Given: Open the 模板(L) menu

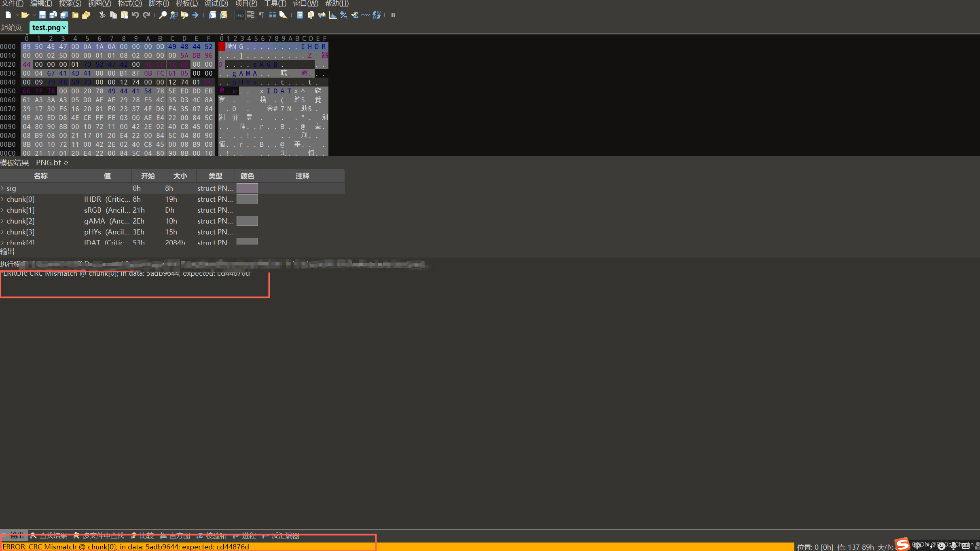Looking at the screenshot, I should [x=186, y=4].
